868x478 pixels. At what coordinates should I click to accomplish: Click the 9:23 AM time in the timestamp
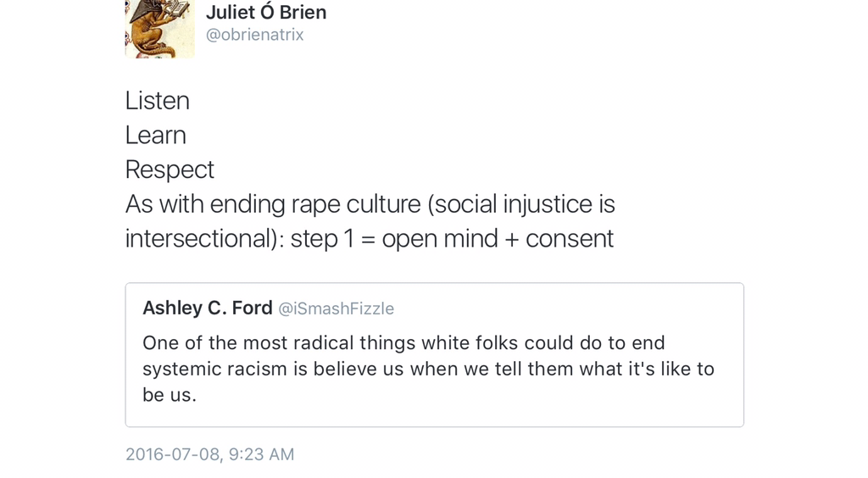click(262, 454)
